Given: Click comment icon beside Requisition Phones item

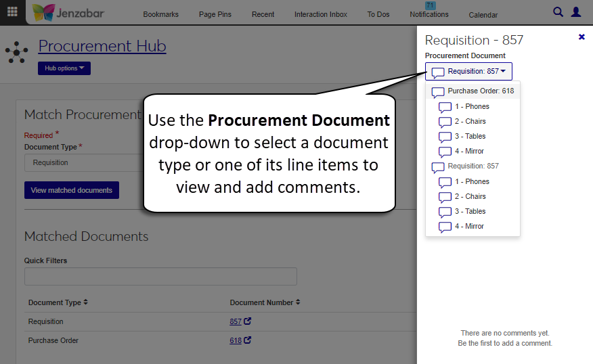Looking at the screenshot, I should 445,183.
